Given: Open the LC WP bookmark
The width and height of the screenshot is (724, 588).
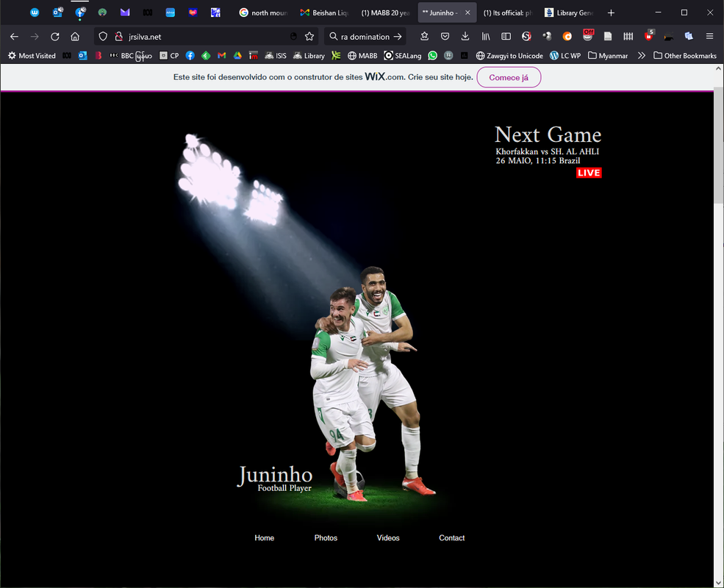Looking at the screenshot, I should [565, 55].
